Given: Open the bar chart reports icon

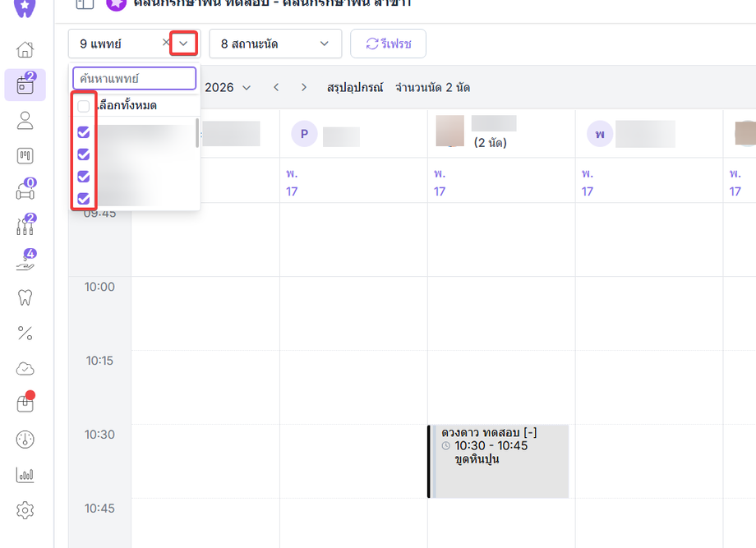Looking at the screenshot, I should coord(25,475).
